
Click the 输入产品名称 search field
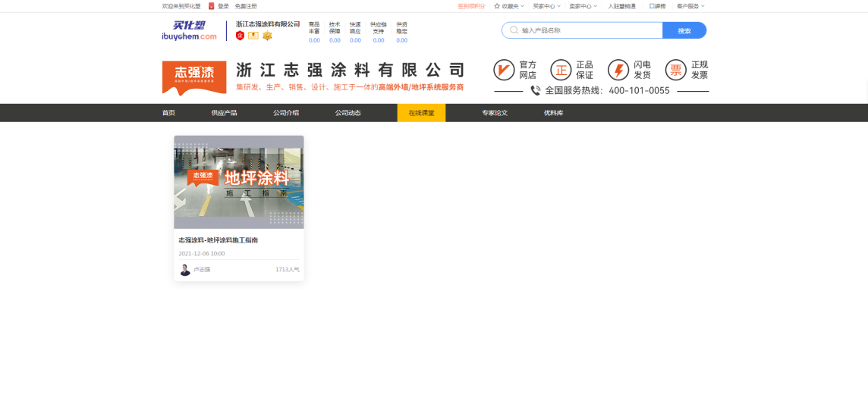pos(582,30)
